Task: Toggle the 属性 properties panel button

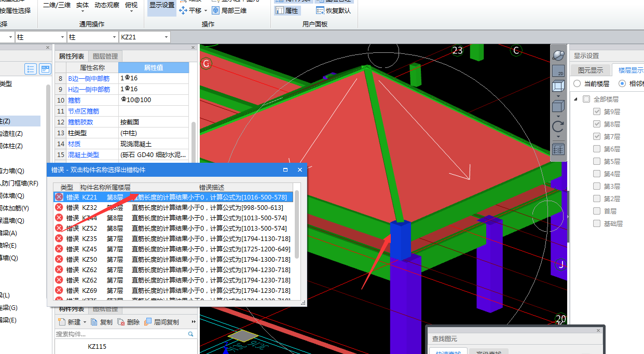Action: click(x=287, y=10)
